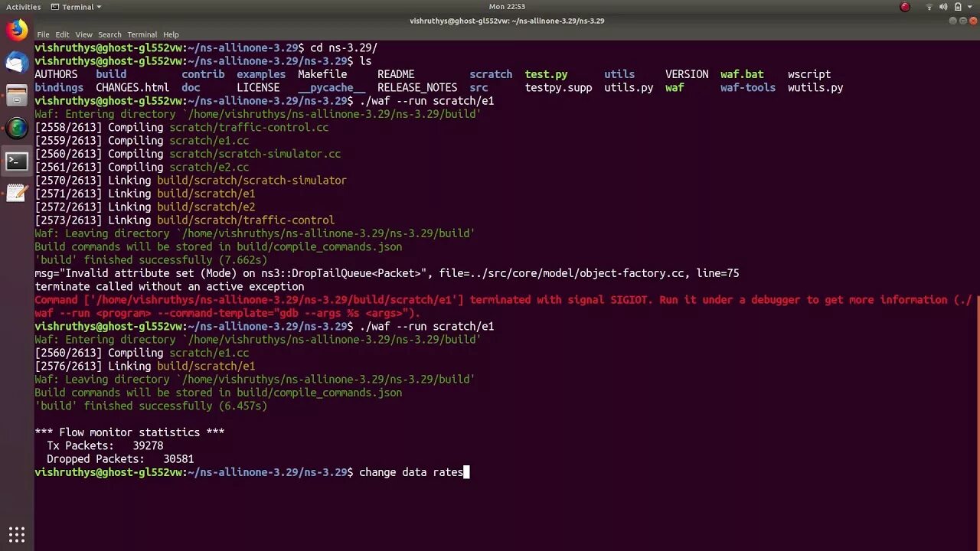Click 'build/scratch/traffic-control' linking line
The width and height of the screenshot is (980, 551).
pyautogui.click(x=246, y=220)
